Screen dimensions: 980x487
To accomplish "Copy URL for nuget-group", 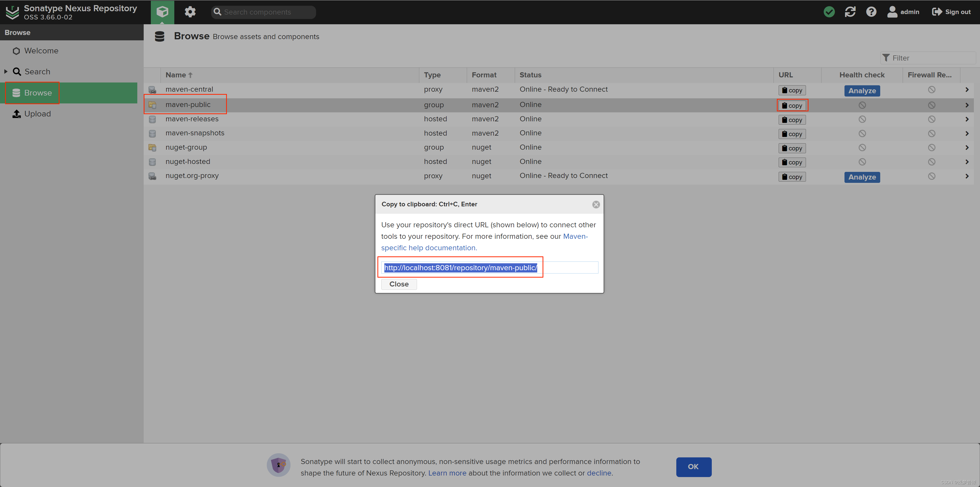I will point(792,148).
